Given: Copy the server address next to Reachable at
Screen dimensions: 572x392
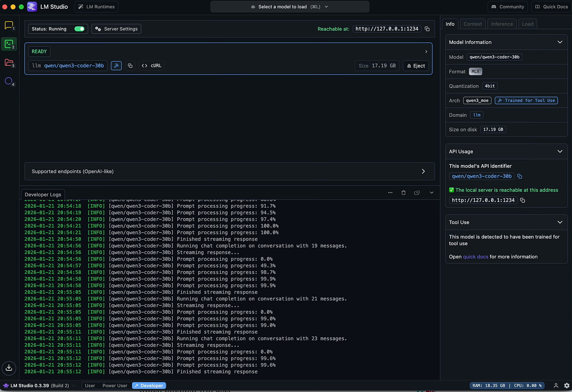Looking at the screenshot, I should (427, 29).
